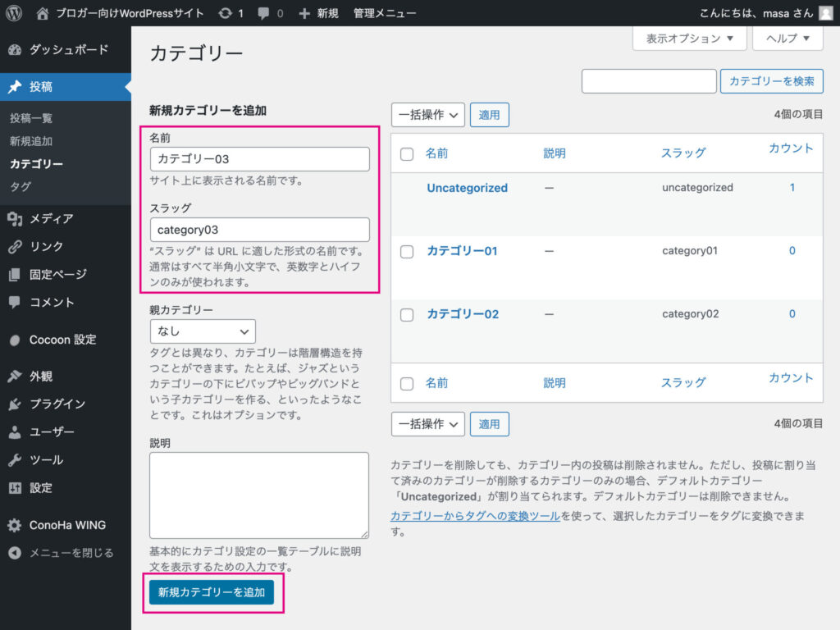Screen dimensions: 840x630
Task: Click the 説明 textarea
Action: pos(259,495)
